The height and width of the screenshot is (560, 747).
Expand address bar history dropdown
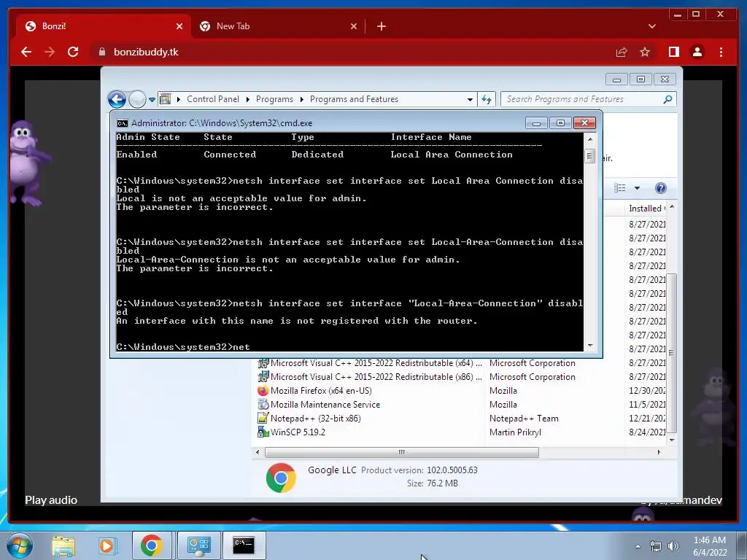(x=470, y=99)
